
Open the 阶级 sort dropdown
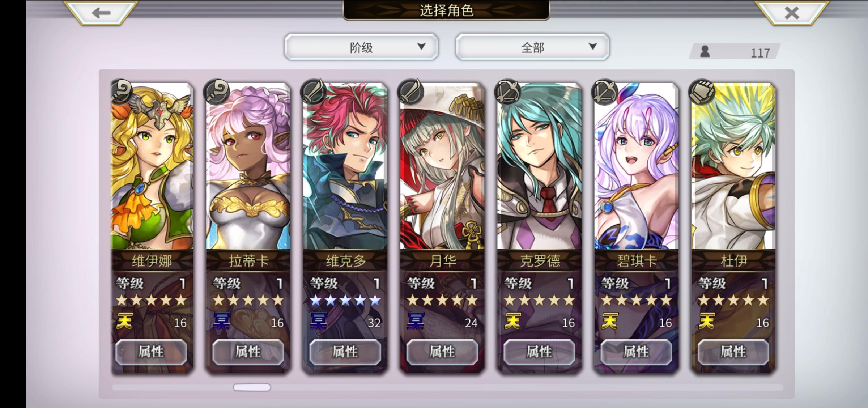tap(361, 47)
